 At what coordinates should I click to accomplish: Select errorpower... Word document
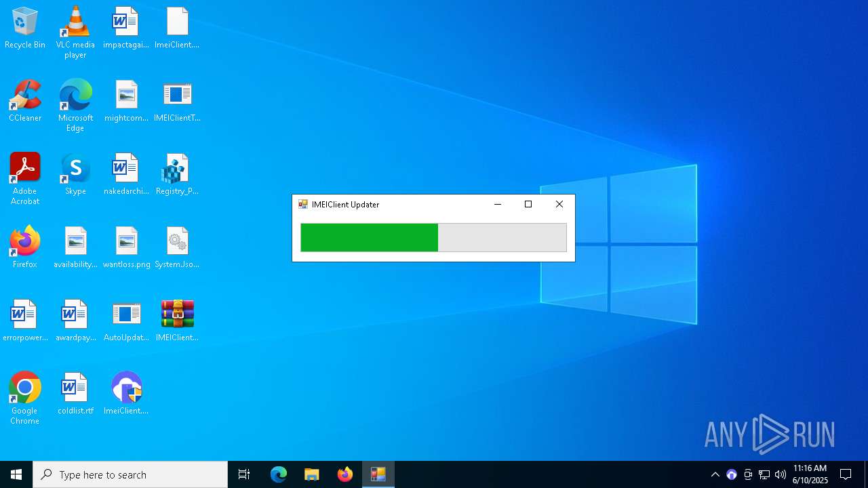point(25,321)
